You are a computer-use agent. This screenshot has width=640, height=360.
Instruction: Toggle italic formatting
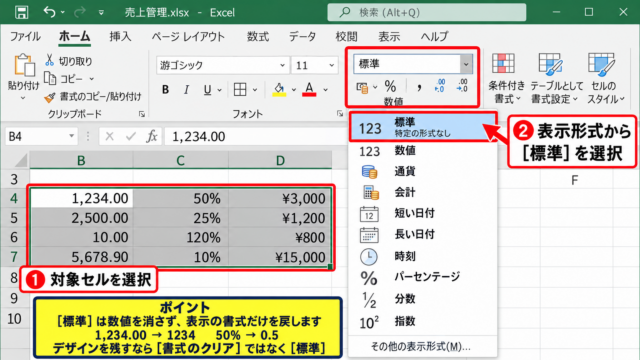point(186,89)
